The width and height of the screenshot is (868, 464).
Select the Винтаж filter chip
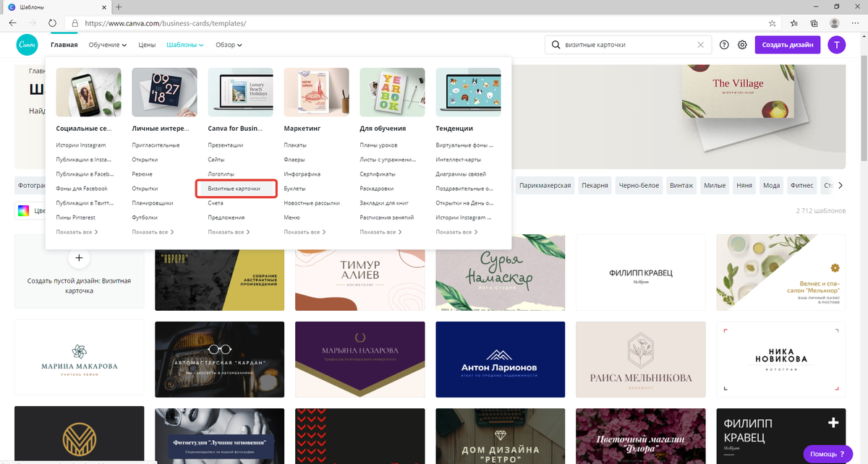681,186
